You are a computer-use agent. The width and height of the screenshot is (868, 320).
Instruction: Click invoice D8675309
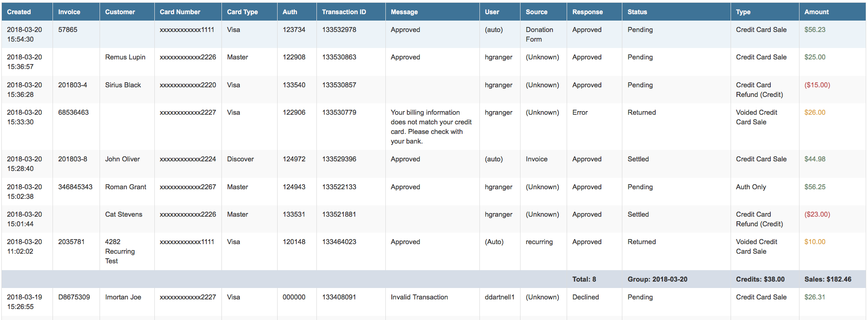(74, 297)
